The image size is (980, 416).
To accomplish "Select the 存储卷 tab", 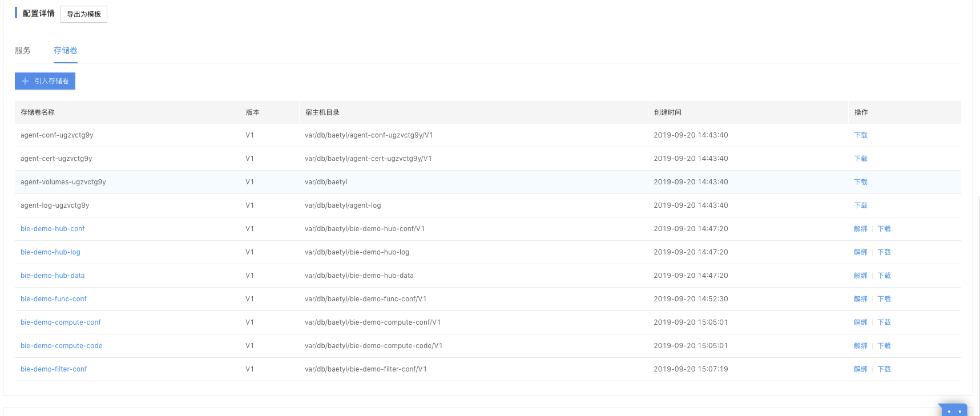I will pyautogui.click(x=66, y=50).
